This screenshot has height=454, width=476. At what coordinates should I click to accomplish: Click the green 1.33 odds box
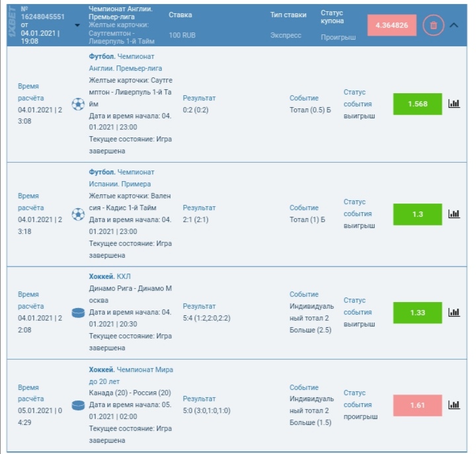pos(418,313)
